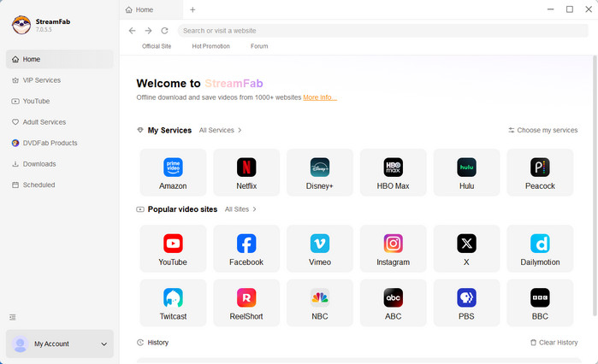Open the Dailymotion site tile

coord(540,249)
